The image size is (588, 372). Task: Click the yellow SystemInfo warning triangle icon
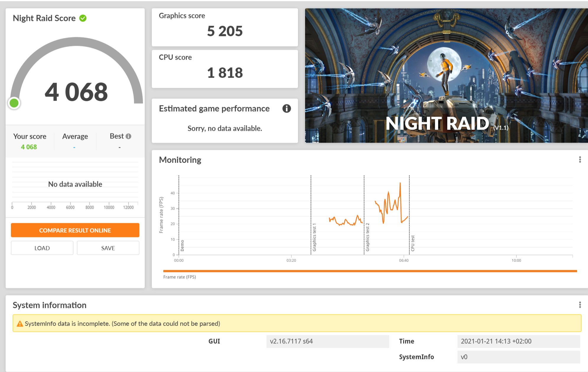20,324
